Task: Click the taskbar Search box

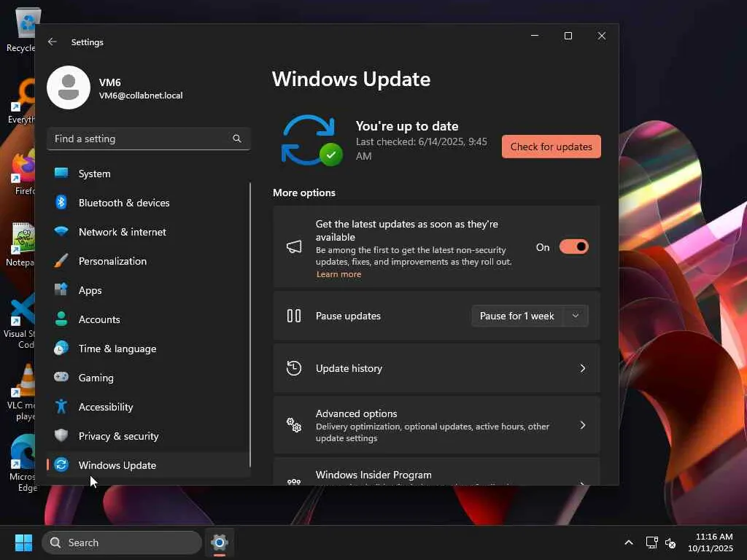Action: click(x=122, y=542)
